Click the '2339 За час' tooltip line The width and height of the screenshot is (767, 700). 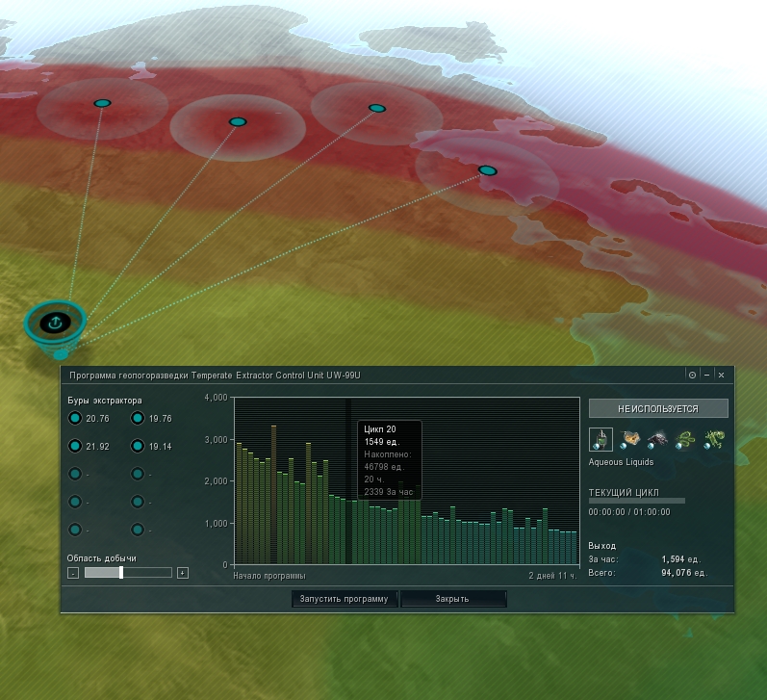tap(389, 492)
